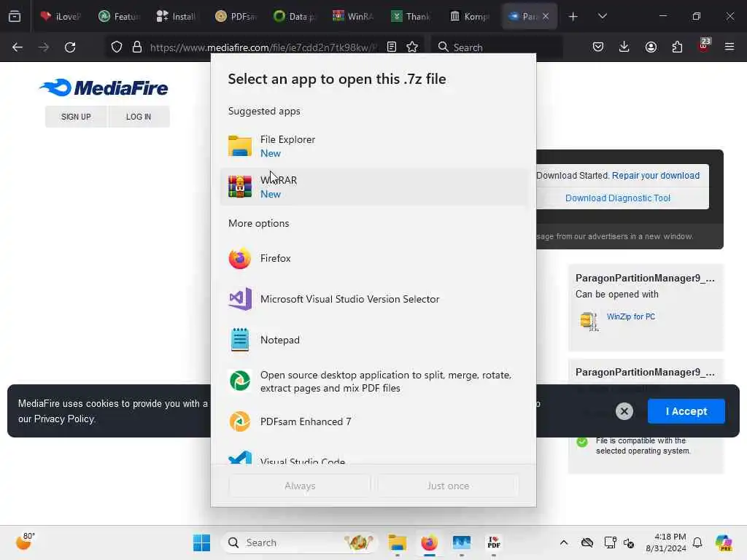Open File Explorer from taskbar
This screenshot has height=560, width=747.
pyautogui.click(x=398, y=542)
